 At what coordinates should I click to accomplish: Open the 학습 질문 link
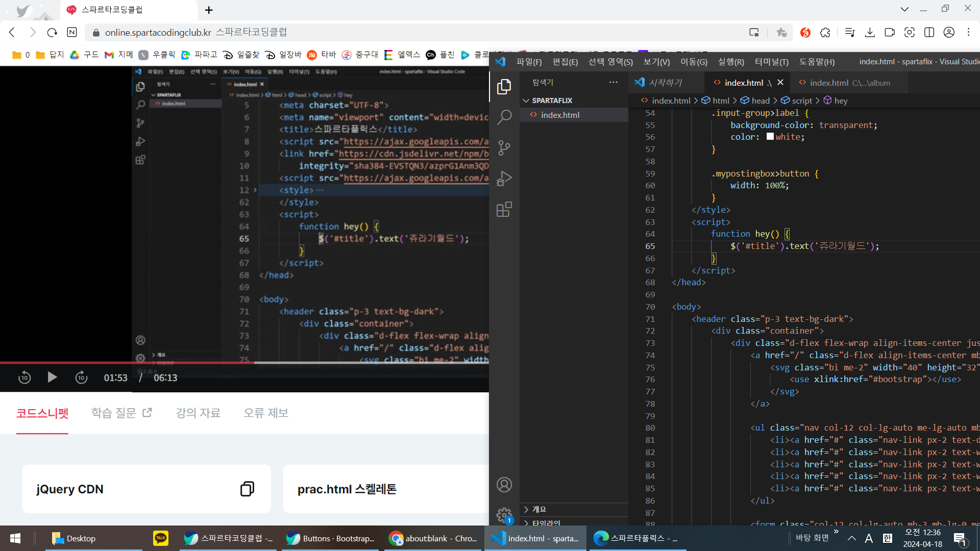point(121,413)
